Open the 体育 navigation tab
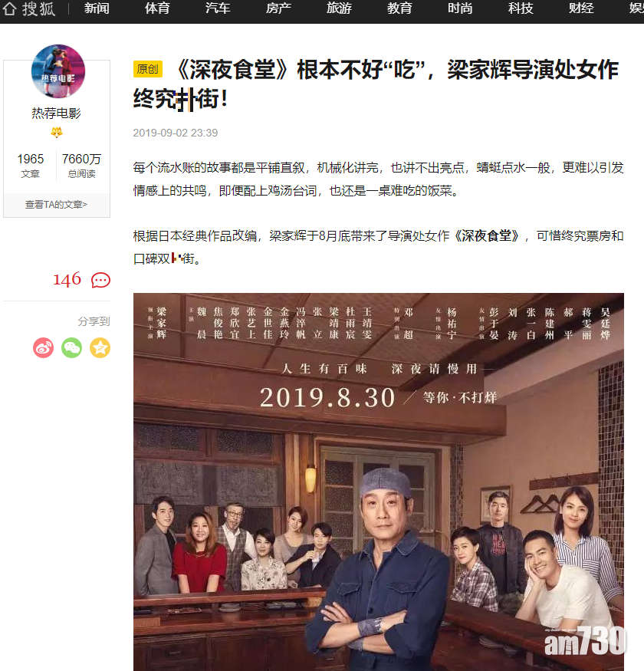644x671 pixels. [157, 8]
